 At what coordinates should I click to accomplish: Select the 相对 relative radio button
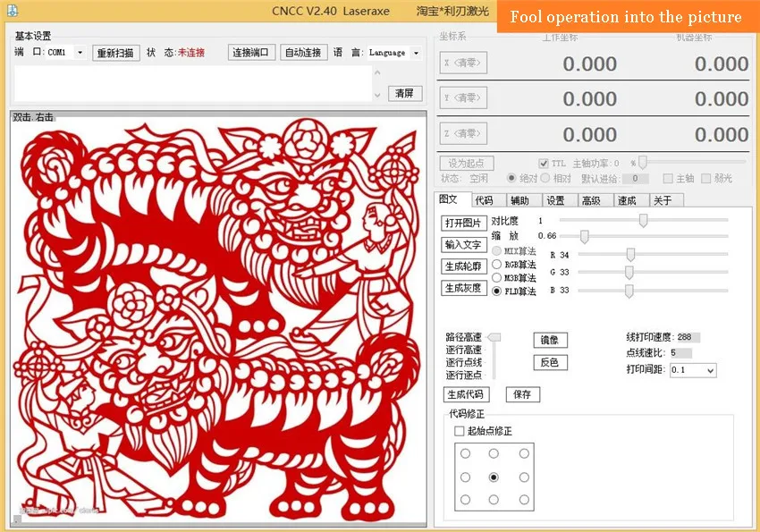pos(545,178)
